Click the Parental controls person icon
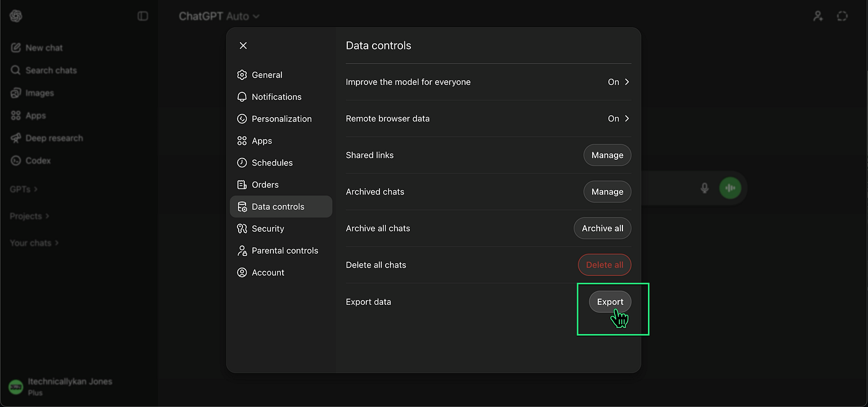 pos(242,251)
